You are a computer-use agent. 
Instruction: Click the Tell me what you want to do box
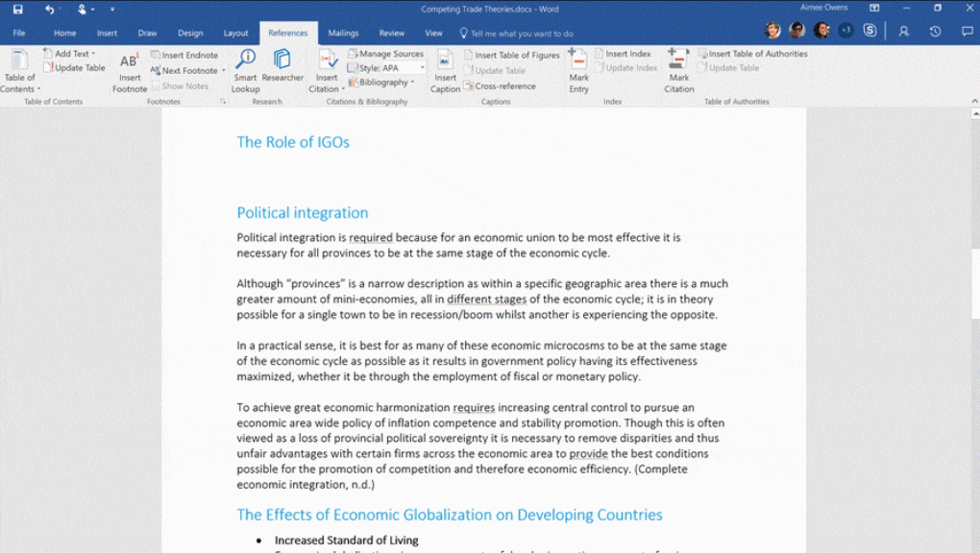[516, 34]
